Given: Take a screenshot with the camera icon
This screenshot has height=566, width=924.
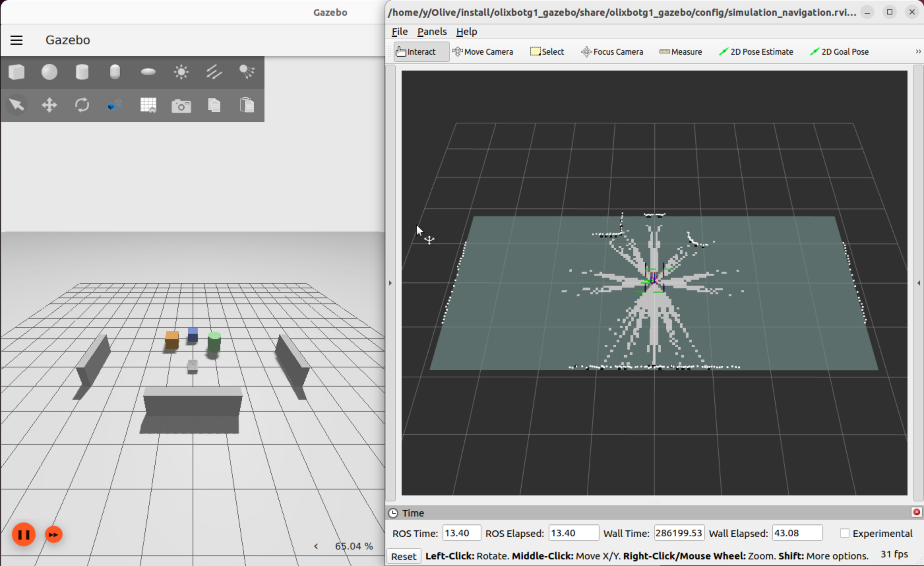Looking at the screenshot, I should click(x=181, y=106).
